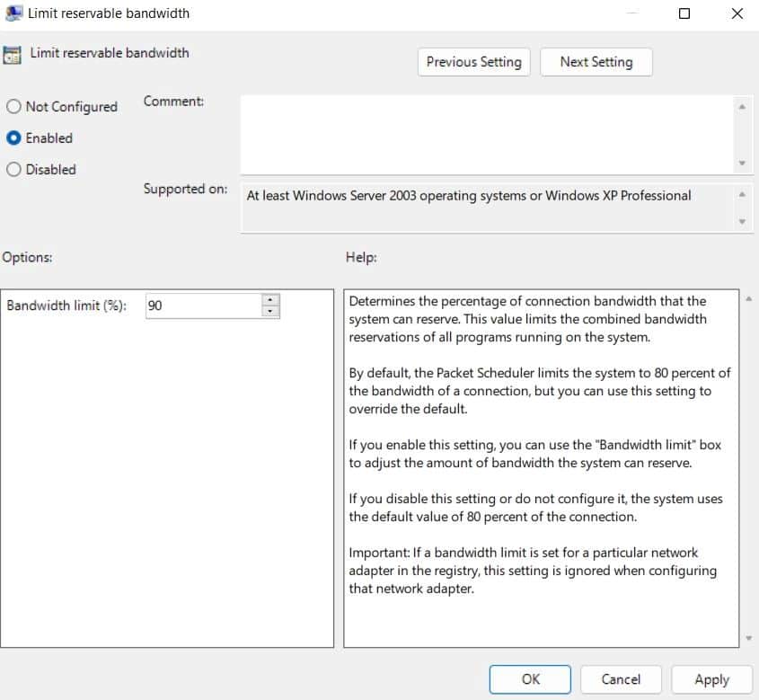The image size is (759, 700).
Task: Click the down arrow on the bandwidth spinner
Action: pyautogui.click(x=269, y=310)
